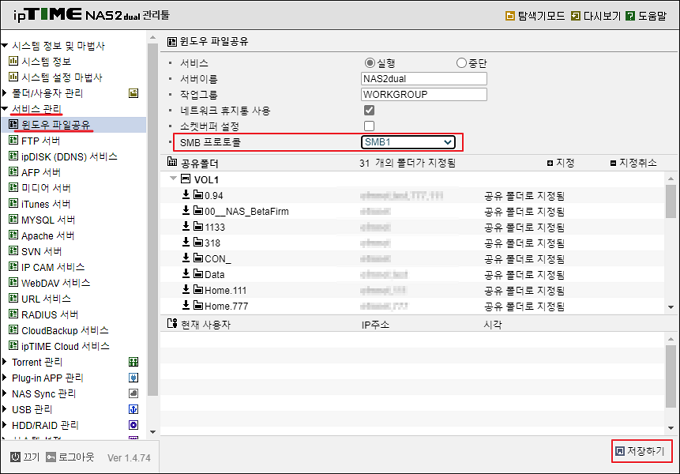Collapse the VOL1 volume tree
This screenshot has height=474, width=680.
(173, 178)
